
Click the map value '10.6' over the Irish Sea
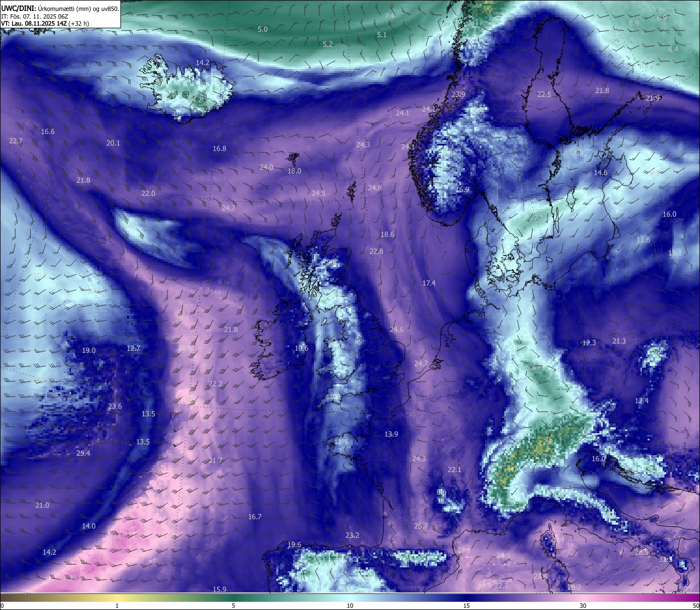(301, 348)
